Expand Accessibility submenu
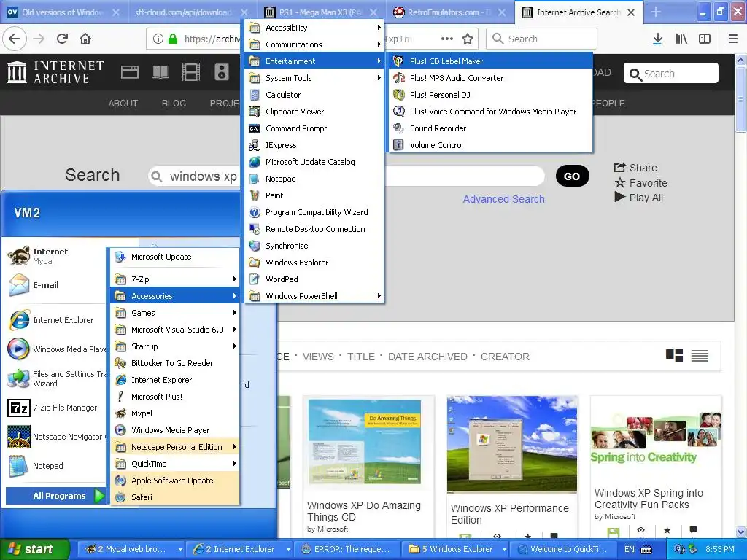The height and width of the screenshot is (560, 747). pos(314,28)
